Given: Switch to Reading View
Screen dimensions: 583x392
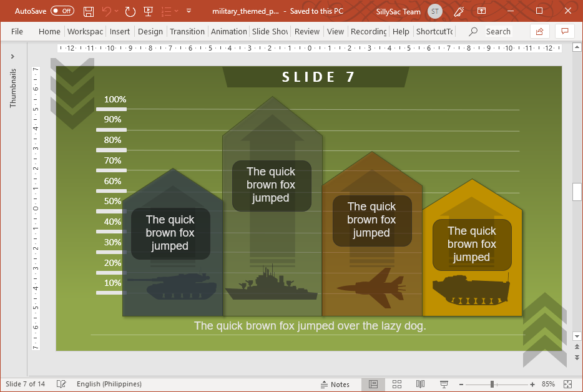Looking at the screenshot, I should [x=420, y=384].
